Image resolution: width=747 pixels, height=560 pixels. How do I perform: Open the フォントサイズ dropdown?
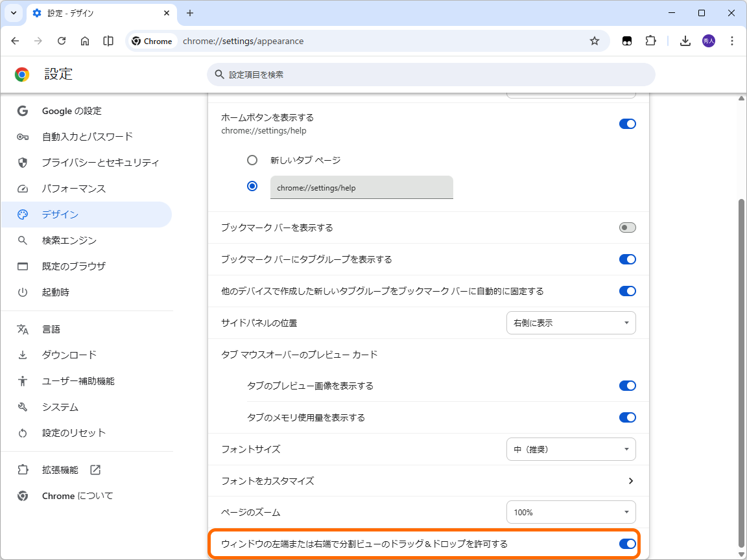[x=571, y=449]
